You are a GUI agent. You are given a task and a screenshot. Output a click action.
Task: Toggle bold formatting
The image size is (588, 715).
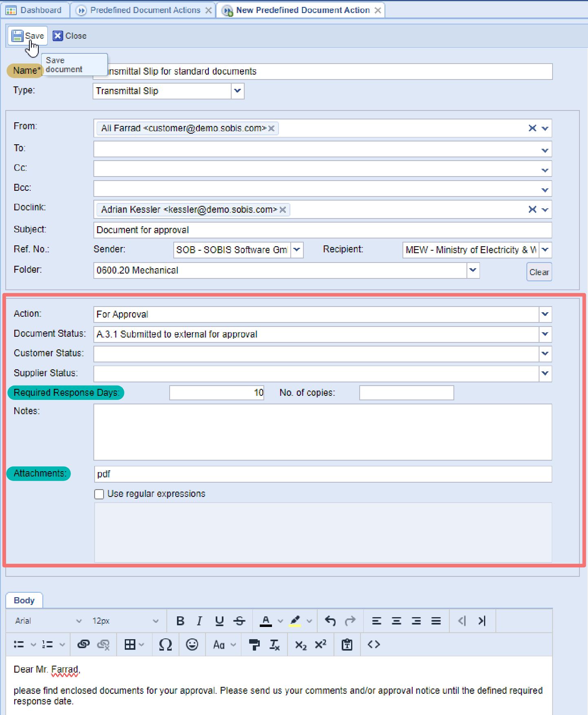tap(180, 621)
